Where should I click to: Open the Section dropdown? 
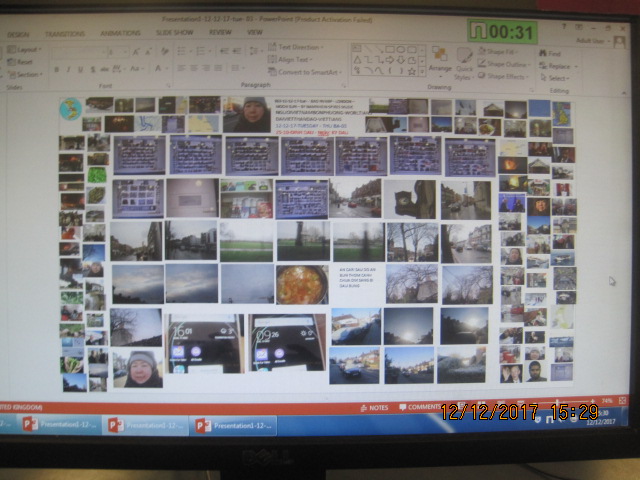[25, 74]
